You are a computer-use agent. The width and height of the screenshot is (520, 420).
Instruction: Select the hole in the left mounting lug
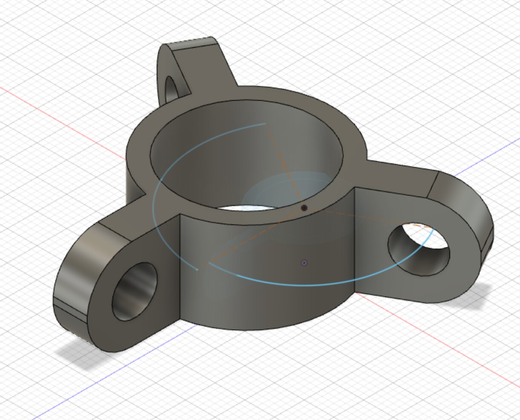tap(135, 292)
